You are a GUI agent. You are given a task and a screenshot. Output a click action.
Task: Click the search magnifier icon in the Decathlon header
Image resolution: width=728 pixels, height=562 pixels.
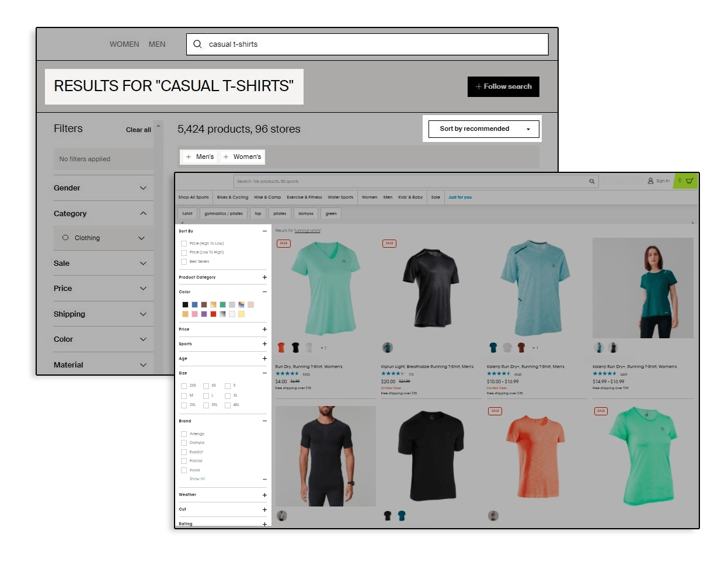(x=592, y=181)
